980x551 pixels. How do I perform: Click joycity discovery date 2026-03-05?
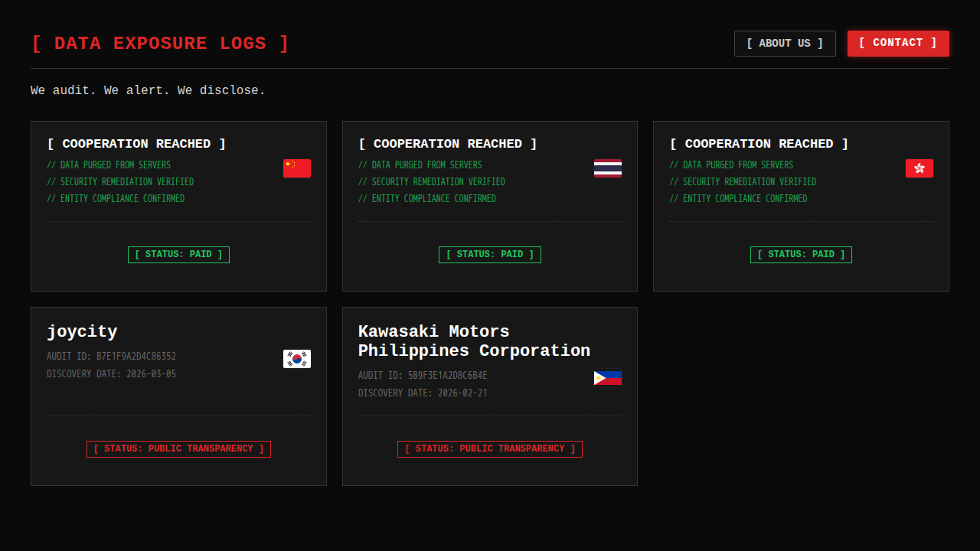(111, 374)
